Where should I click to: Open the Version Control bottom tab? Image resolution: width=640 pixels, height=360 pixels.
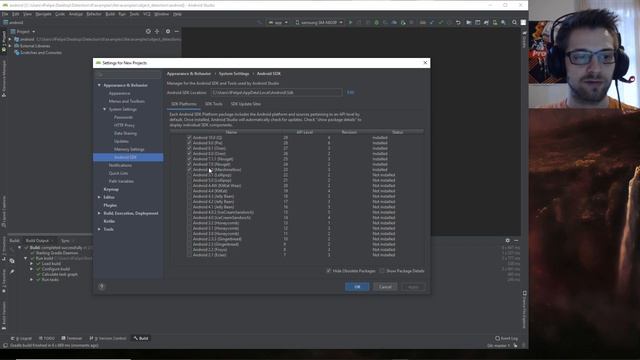108,338
